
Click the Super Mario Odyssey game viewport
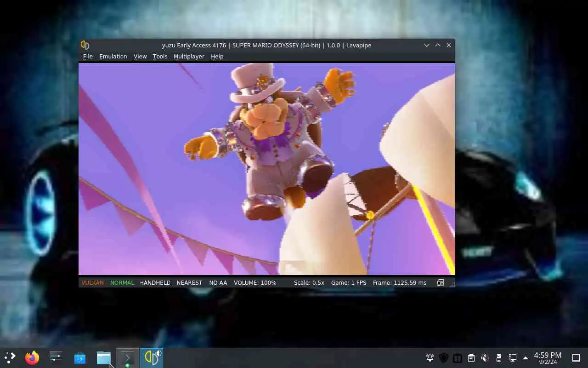click(x=267, y=169)
